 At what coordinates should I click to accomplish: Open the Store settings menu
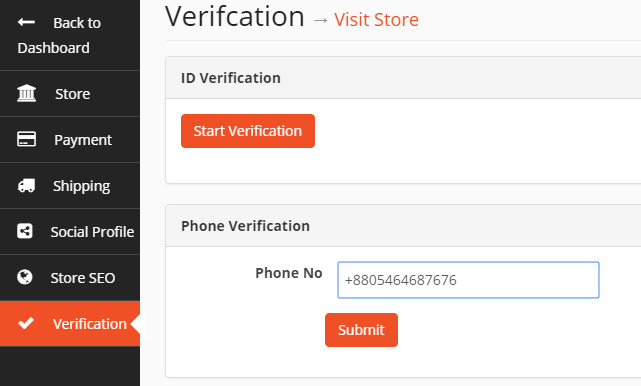point(70,94)
